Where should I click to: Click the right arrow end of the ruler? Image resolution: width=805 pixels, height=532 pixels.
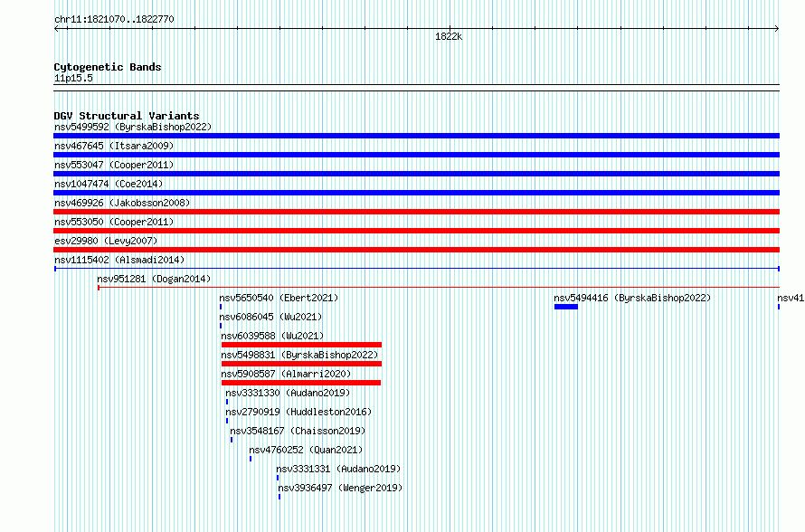pos(777,29)
